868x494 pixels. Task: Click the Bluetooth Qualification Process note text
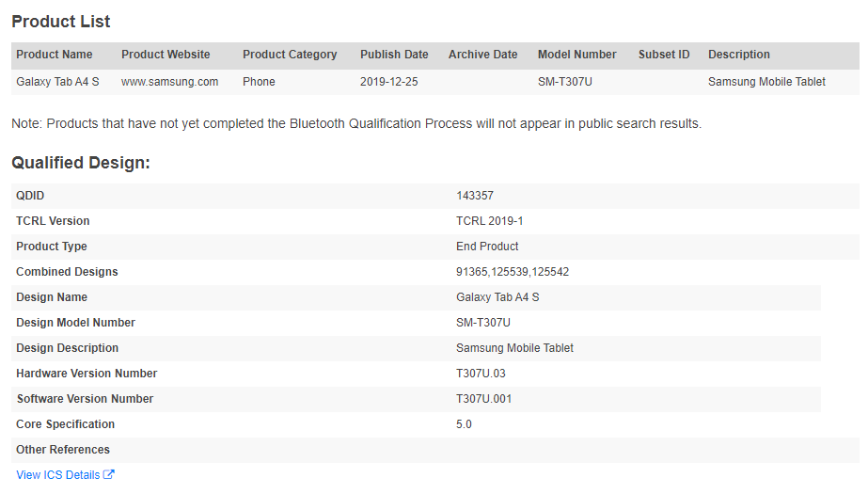pos(356,123)
